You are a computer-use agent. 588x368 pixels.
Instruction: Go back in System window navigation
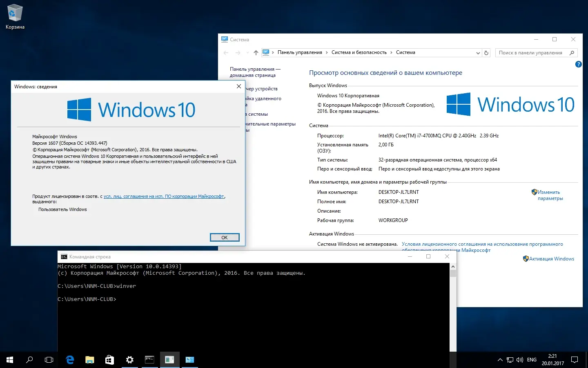tap(226, 53)
